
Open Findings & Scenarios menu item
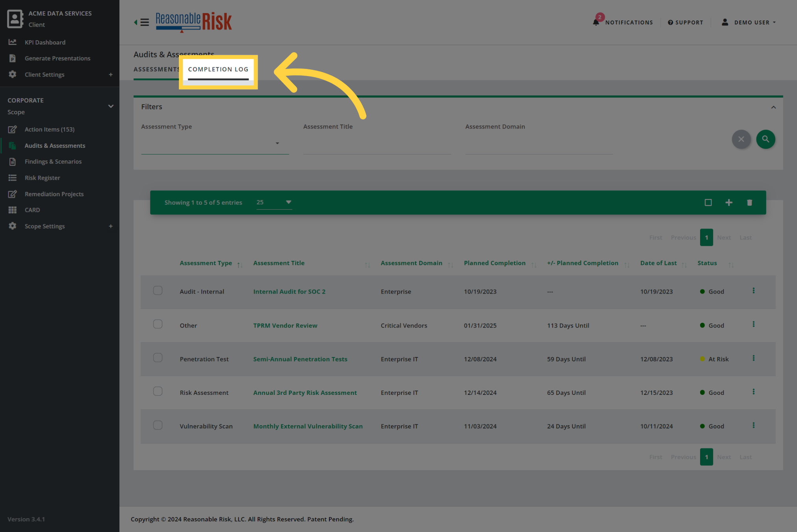53,162
